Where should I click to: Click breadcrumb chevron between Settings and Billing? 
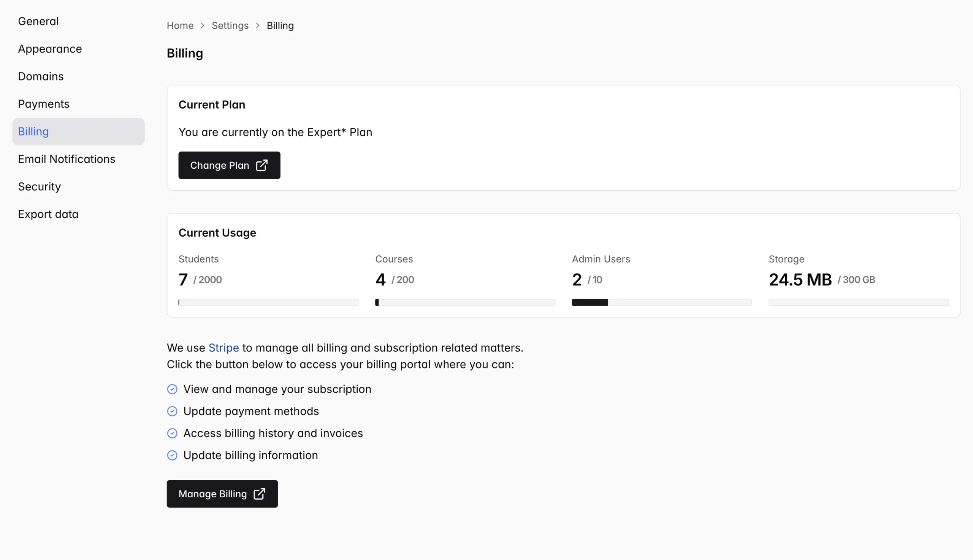tap(258, 25)
